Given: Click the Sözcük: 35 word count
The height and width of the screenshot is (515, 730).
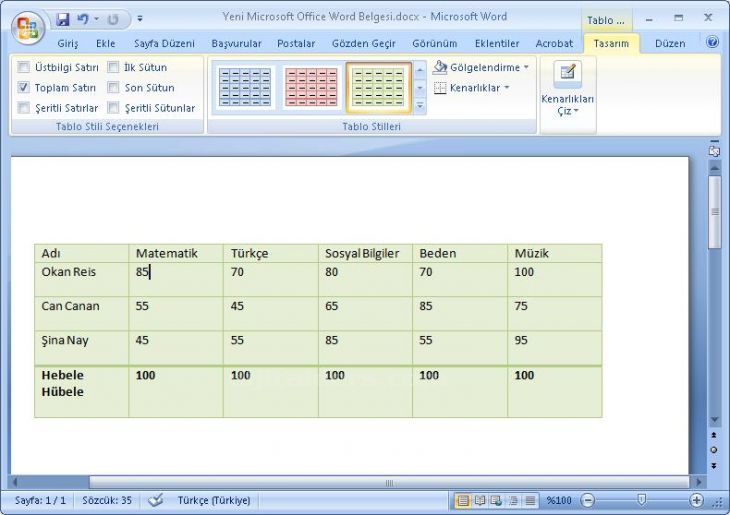Looking at the screenshot, I should tap(107, 501).
